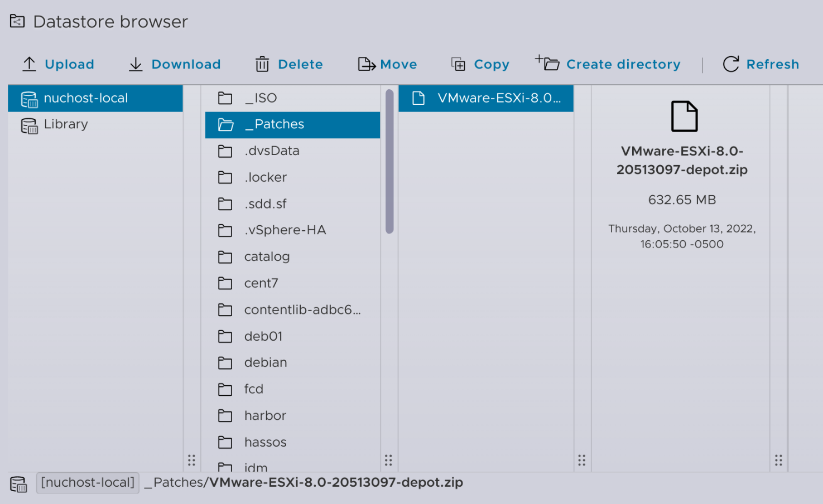Click the .locker folder icon
This screenshot has height=504, width=823.
point(225,177)
